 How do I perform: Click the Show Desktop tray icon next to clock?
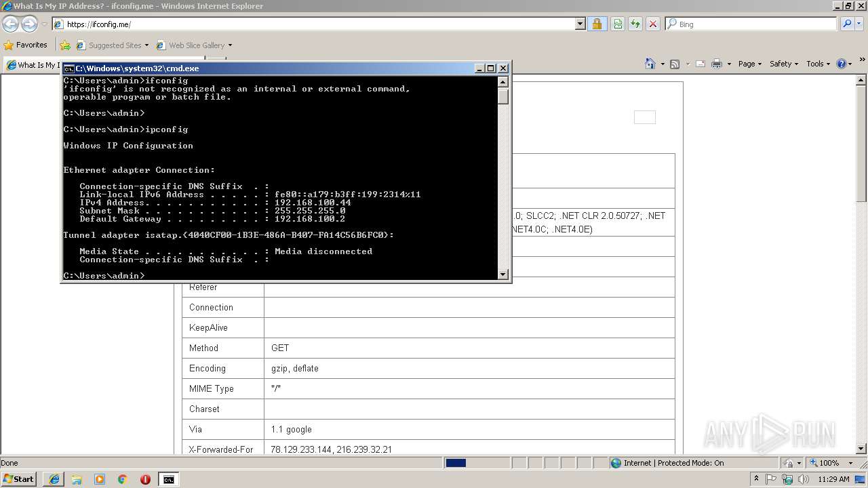(860, 479)
